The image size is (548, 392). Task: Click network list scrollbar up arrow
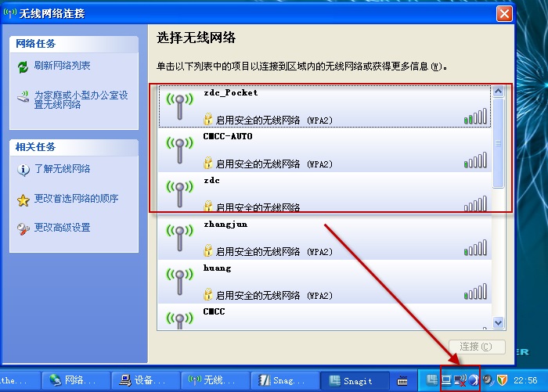(x=499, y=92)
